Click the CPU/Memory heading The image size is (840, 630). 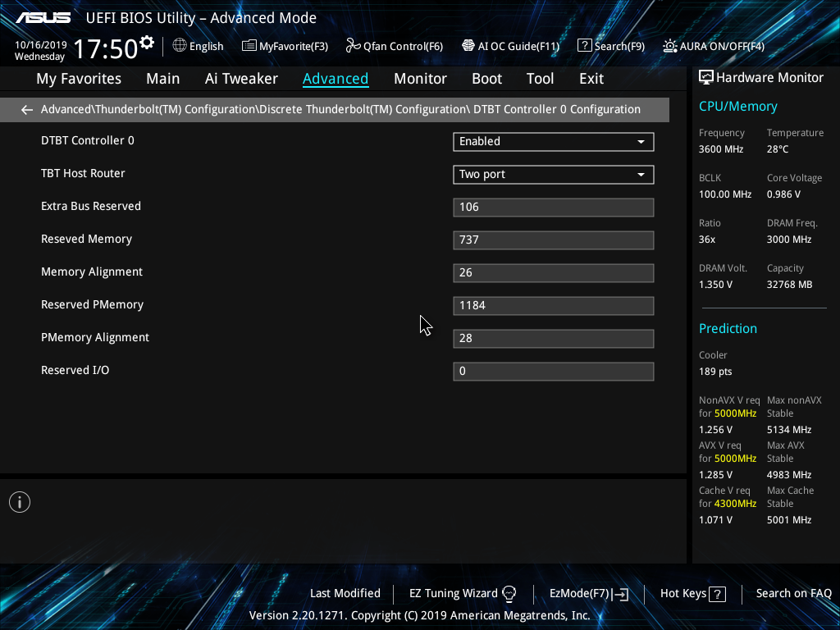pyautogui.click(x=737, y=107)
